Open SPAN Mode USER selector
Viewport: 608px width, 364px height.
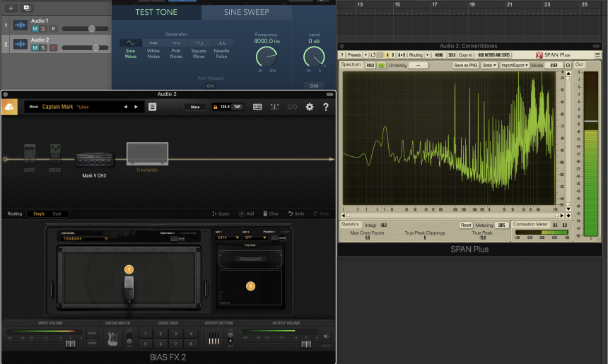tap(554, 66)
